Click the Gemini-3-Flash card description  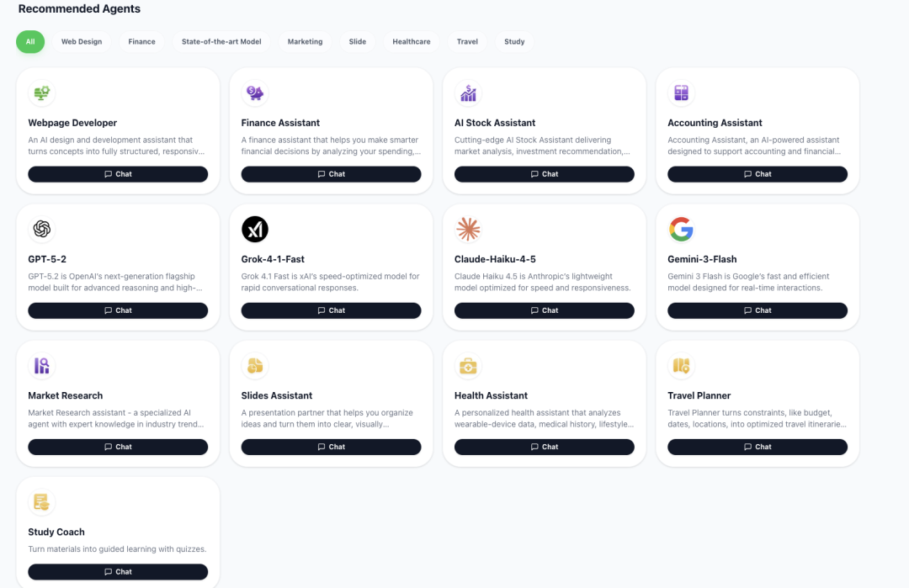click(748, 282)
